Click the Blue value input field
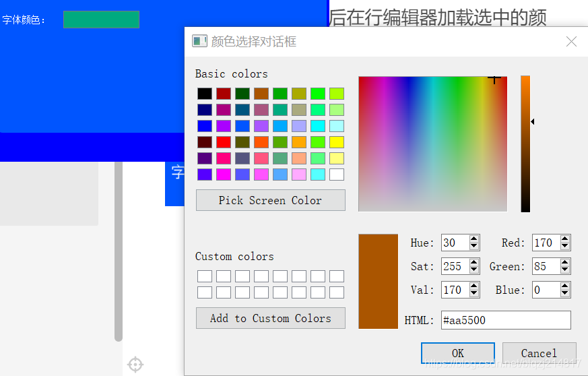Screen dimensions: 588x376 [546, 290]
